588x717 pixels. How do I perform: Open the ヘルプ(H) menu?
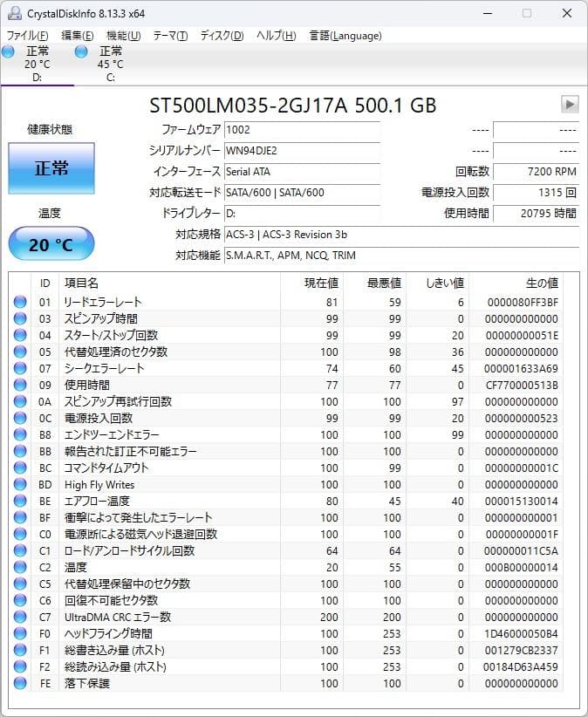277,36
